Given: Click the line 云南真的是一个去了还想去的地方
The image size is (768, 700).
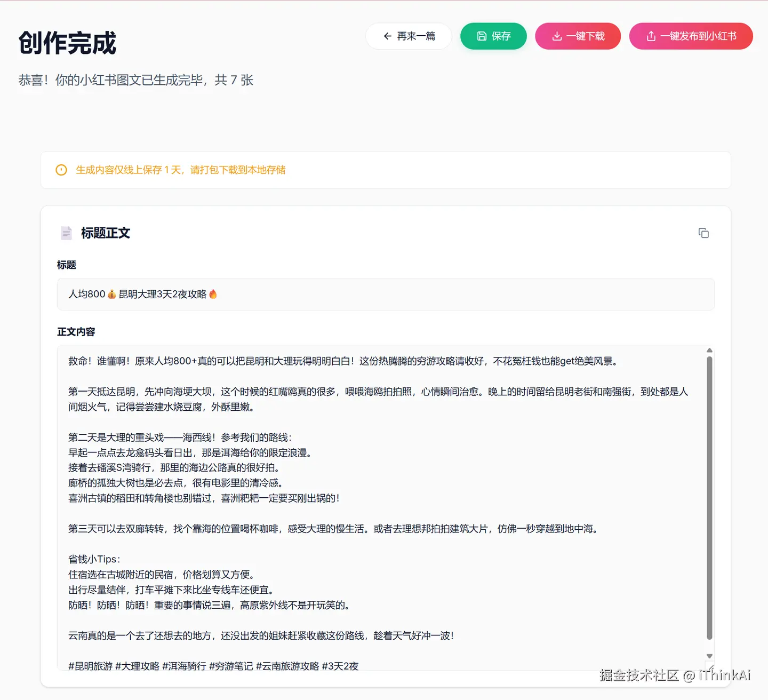Looking at the screenshot, I should pyautogui.click(x=261, y=635).
